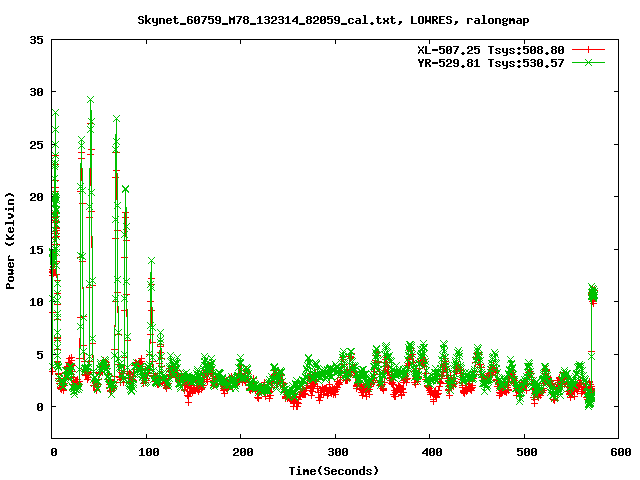The image size is (640, 480).
Task: Select the XL-507.25 Tsys:508.80 legend entry
Action: click(491, 50)
